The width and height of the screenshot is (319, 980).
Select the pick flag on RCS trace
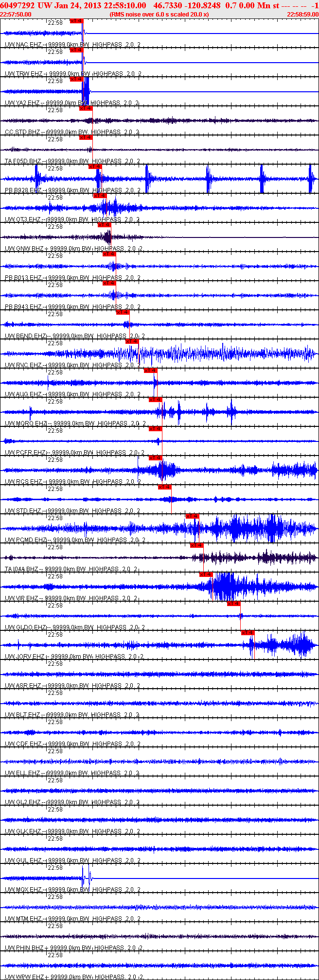click(155, 458)
